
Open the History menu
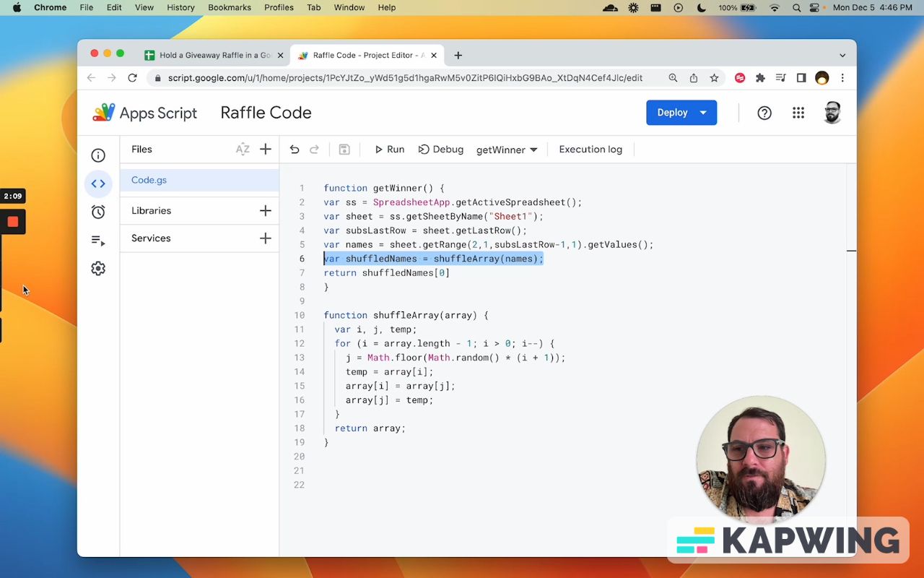click(x=180, y=7)
